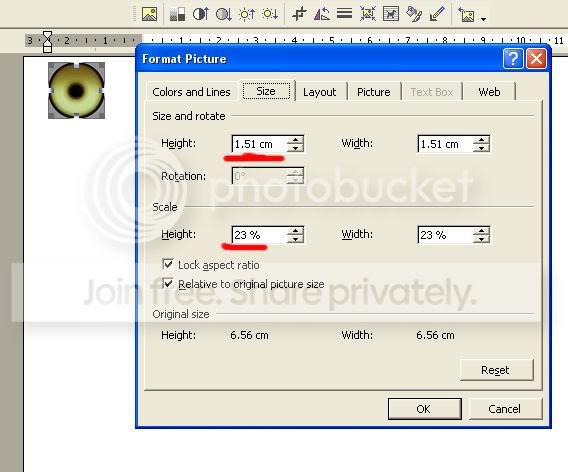Image resolution: width=568 pixels, height=472 pixels.
Task: Close the Format Picture dialog
Action: tap(536, 58)
